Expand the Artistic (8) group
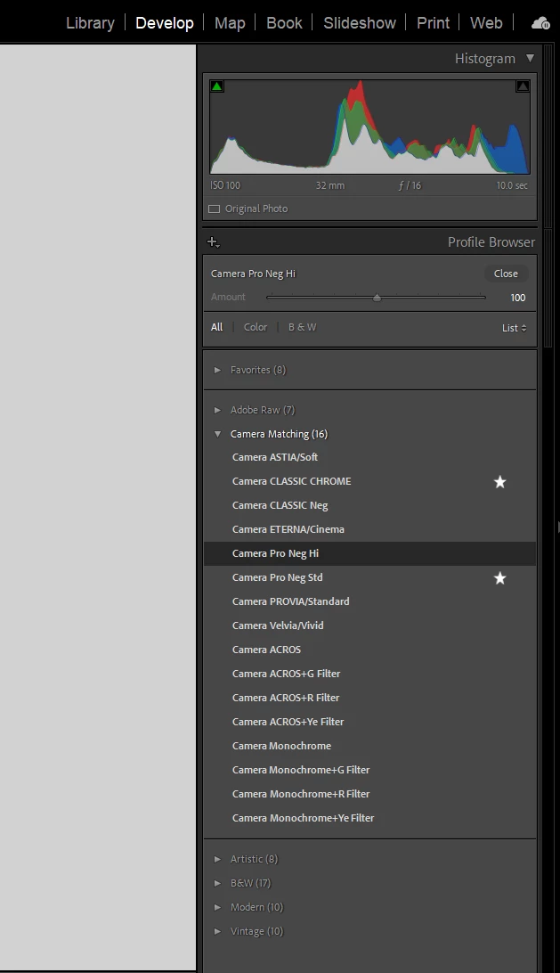Screen dimensions: 560x973 tap(217, 860)
